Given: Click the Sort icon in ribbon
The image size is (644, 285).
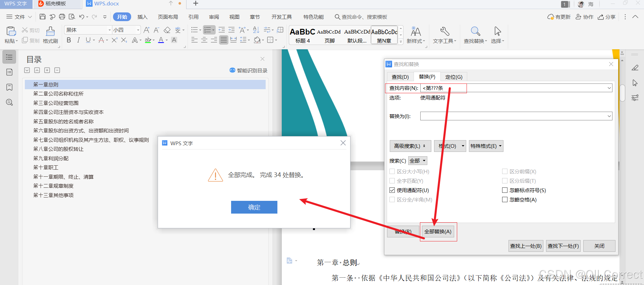Looking at the screenshot, I should coord(256,30).
